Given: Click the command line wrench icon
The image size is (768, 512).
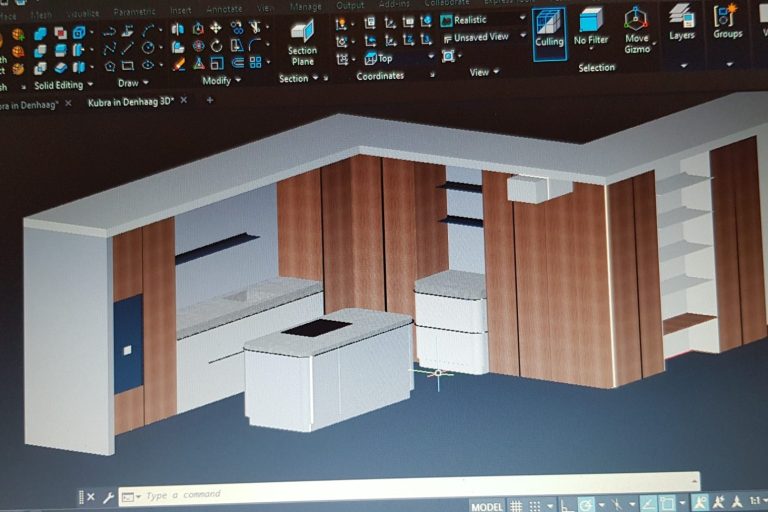Looking at the screenshot, I should point(108,497).
